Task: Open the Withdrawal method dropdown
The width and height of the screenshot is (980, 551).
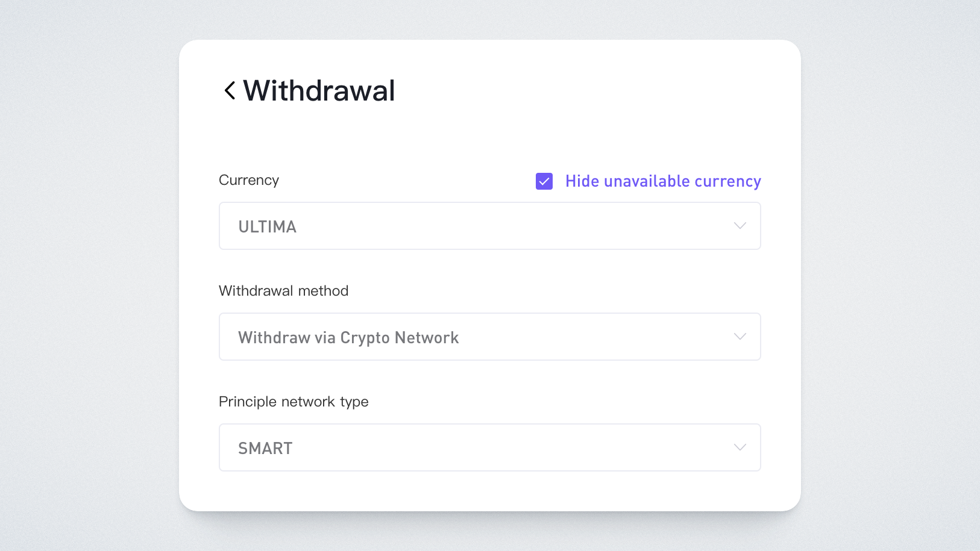Action: coord(489,337)
